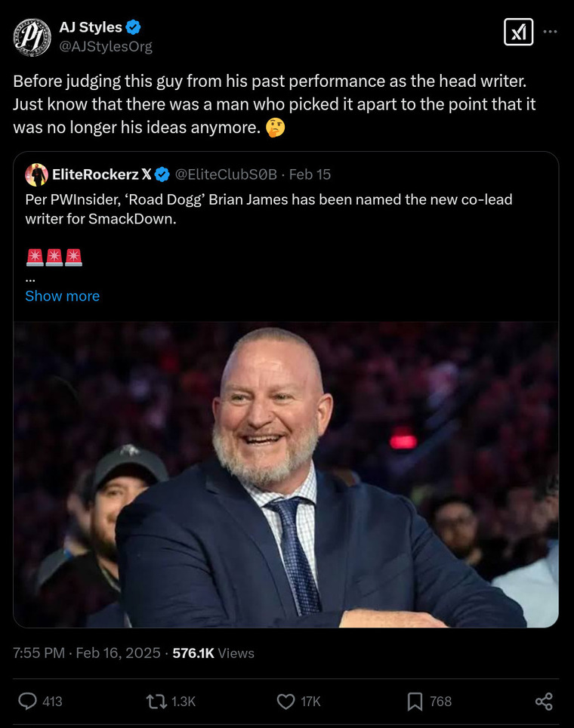Screen dimensions: 574x728
Task: Click the share icon
Action: [544, 701]
